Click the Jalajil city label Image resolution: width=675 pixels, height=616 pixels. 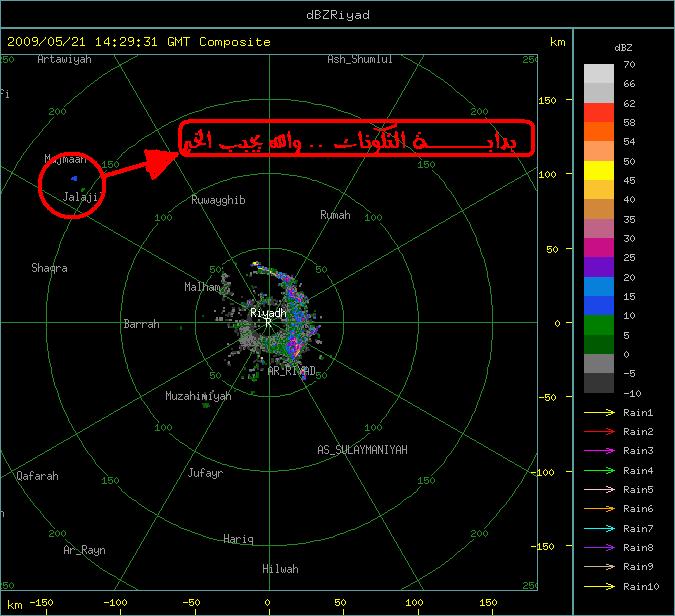point(83,197)
